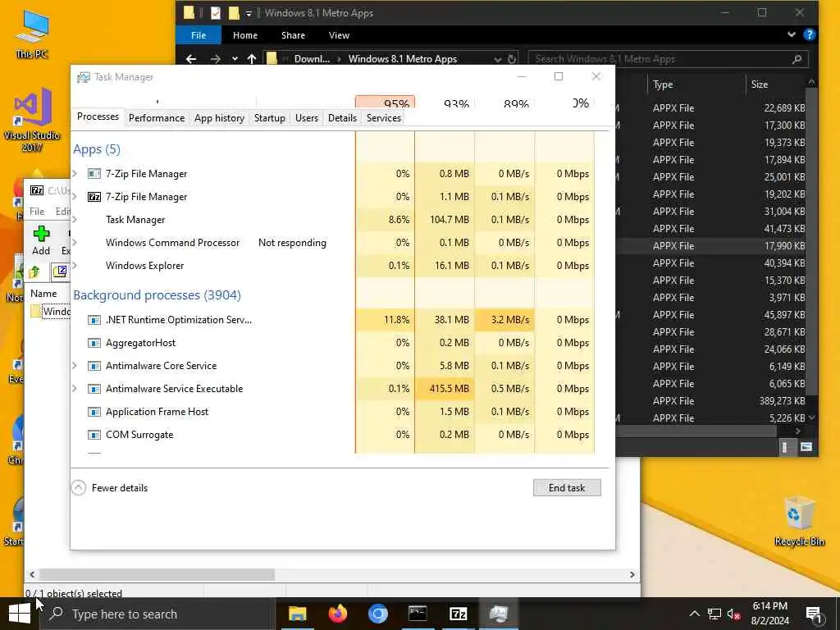
Task: Open Explorer help question mark
Action: [x=810, y=34]
